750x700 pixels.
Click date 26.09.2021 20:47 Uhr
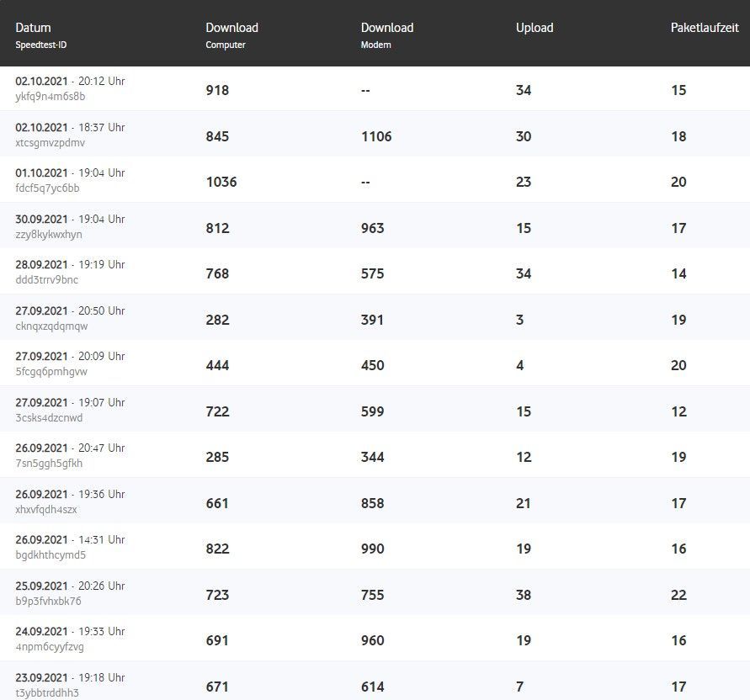click(x=70, y=448)
